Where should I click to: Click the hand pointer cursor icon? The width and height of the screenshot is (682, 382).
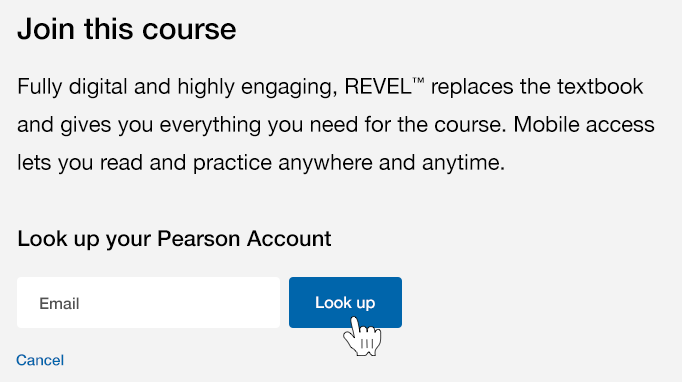362,336
